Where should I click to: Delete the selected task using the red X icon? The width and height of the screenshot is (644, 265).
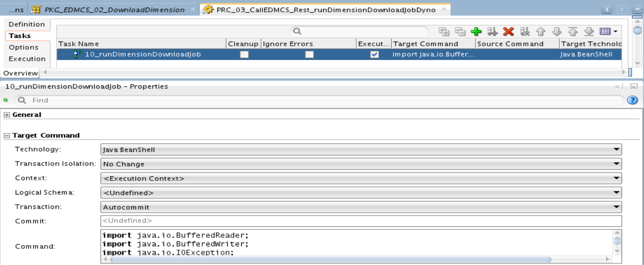[508, 31]
